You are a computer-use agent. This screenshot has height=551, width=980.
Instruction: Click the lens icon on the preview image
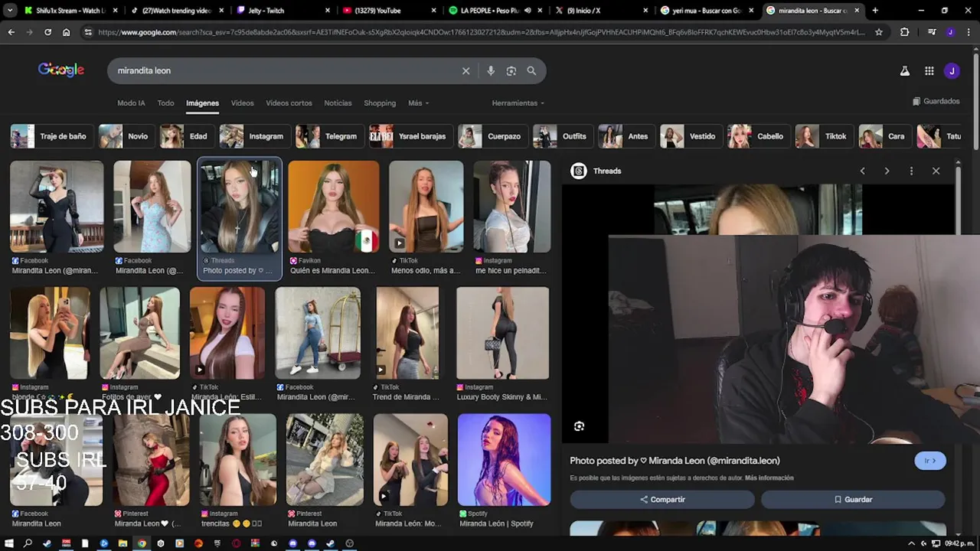click(579, 426)
